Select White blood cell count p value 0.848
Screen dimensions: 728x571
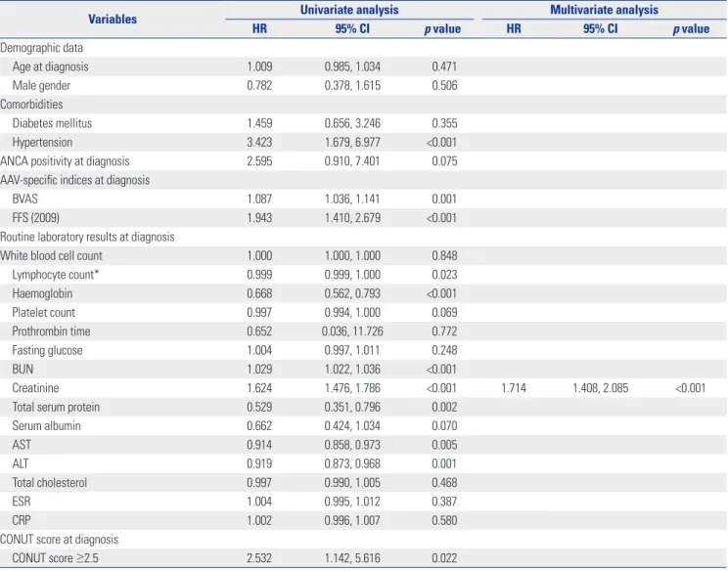(444, 255)
